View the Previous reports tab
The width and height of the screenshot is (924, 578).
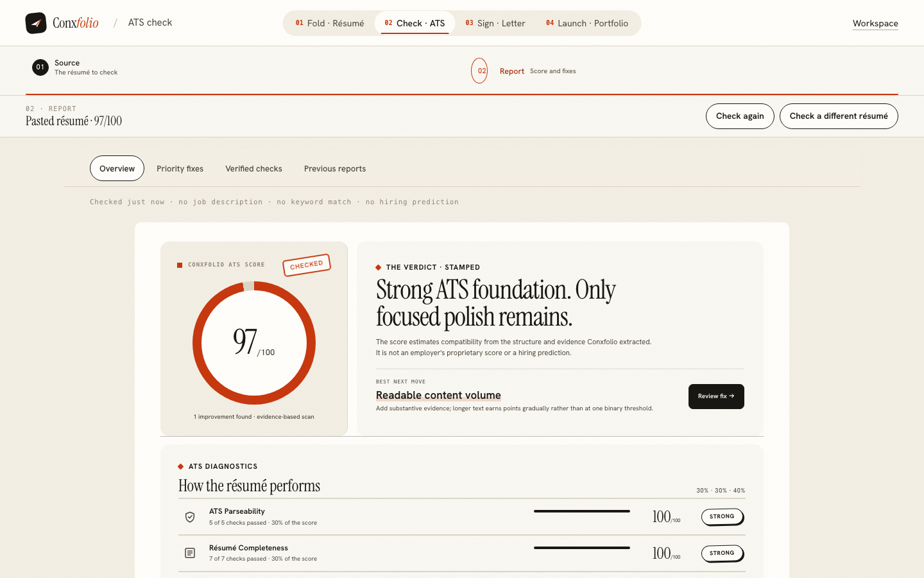tap(335, 168)
